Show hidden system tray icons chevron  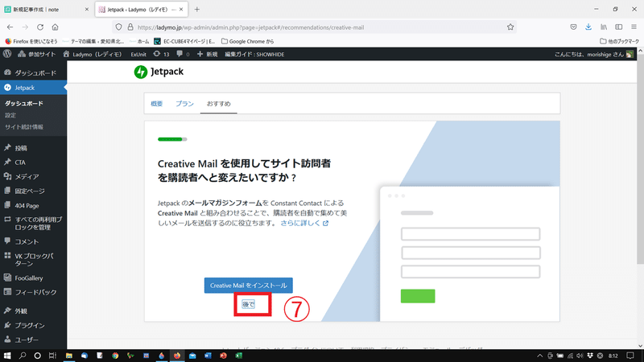pyautogui.click(x=539, y=356)
